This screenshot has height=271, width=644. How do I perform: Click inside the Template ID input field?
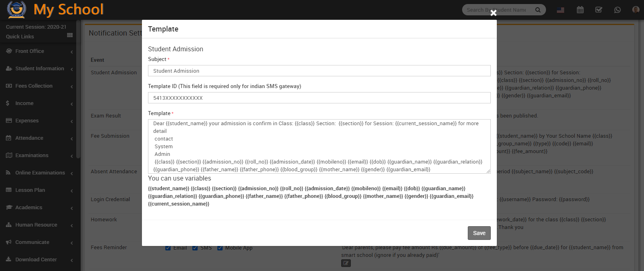[319, 98]
